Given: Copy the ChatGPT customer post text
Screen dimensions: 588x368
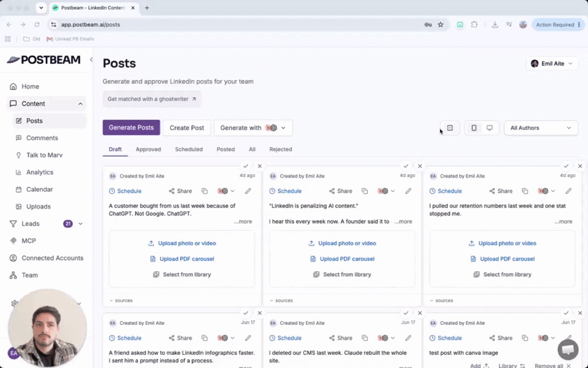Looking at the screenshot, I should 205,191.
